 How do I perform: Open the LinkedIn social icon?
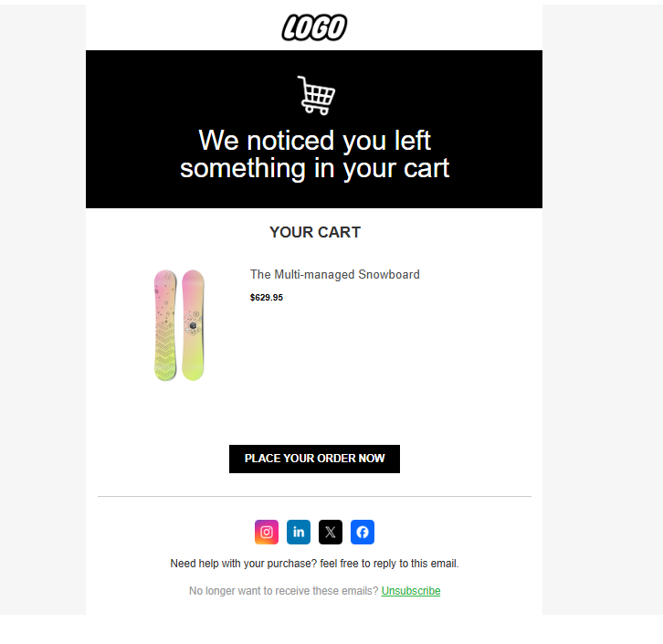click(299, 532)
